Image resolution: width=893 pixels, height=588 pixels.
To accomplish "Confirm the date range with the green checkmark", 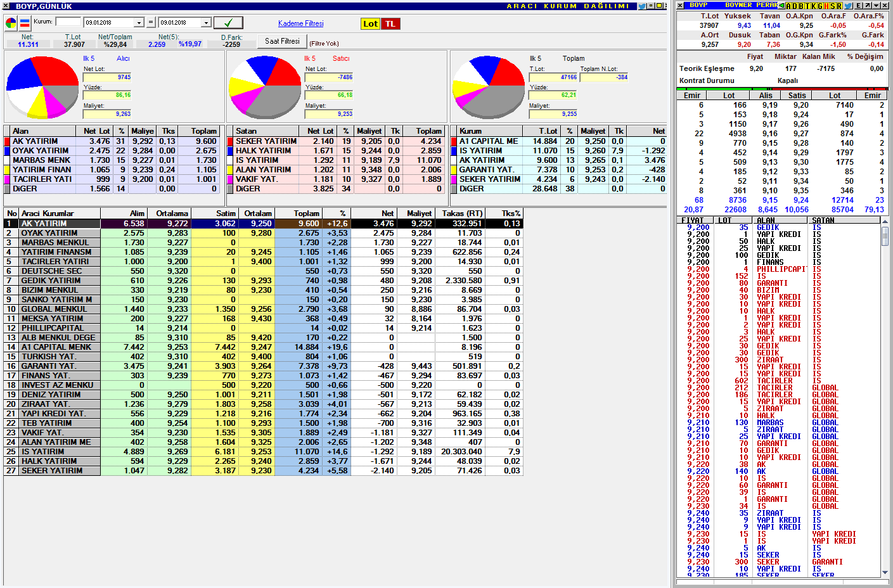I will (x=228, y=23).
